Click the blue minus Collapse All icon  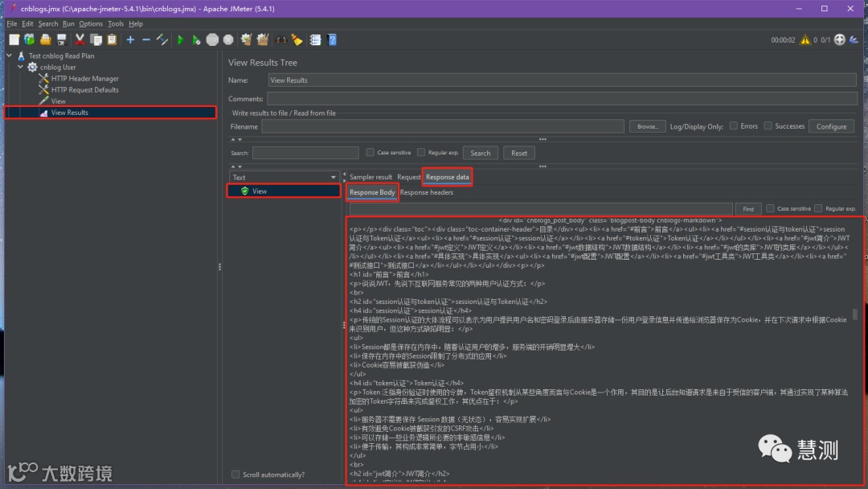[146, 39]
